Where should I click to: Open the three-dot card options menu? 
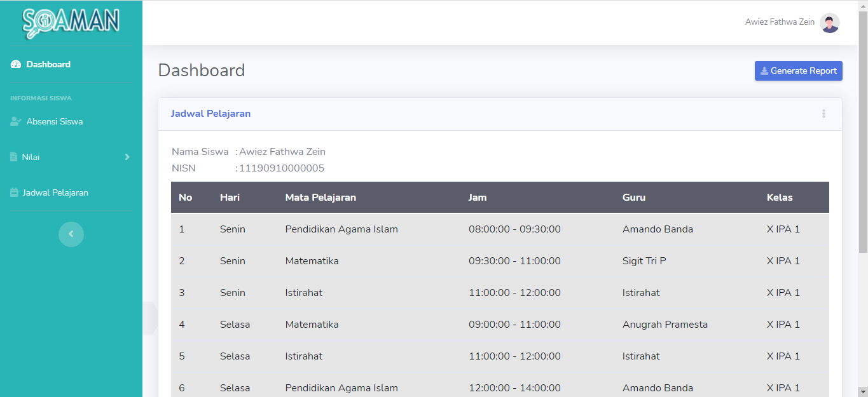click(x=823, y=114)
